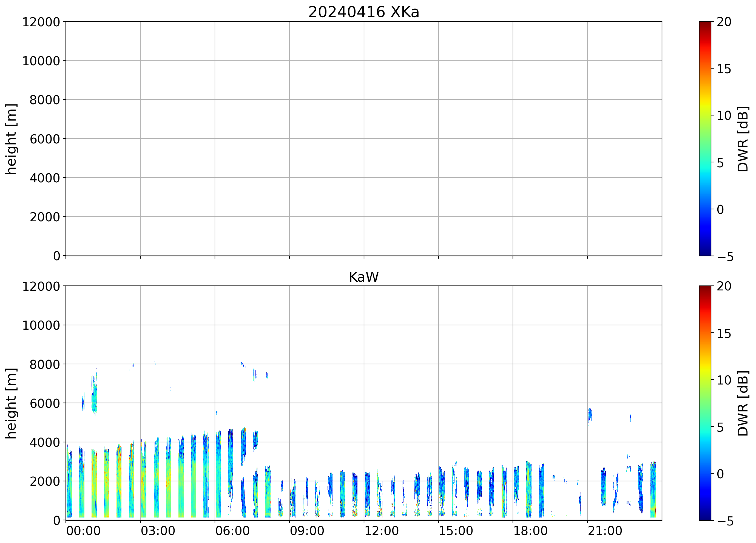
Task: Click the '12000' tick of the top plot
Action: click(x=41, y=22)
